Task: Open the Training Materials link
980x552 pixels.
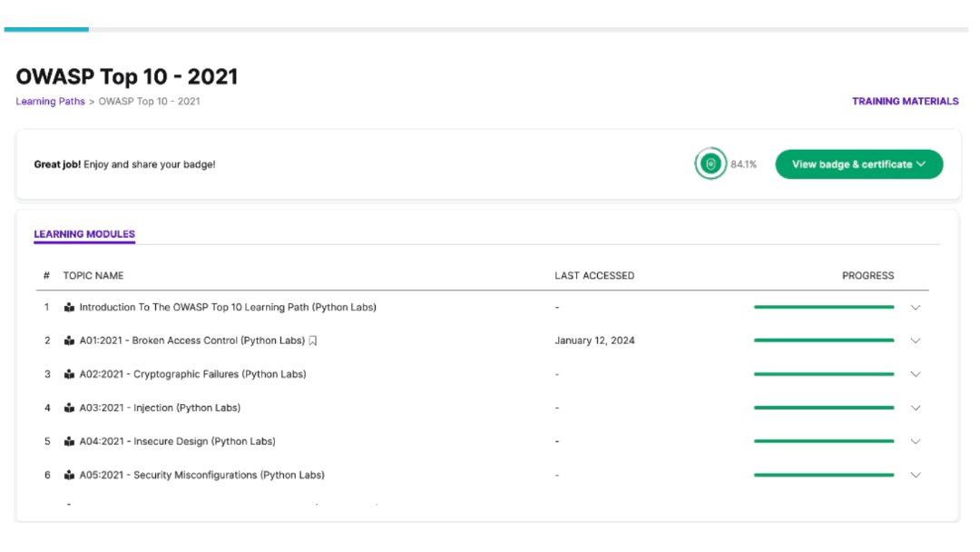Action: click(905, 102)
